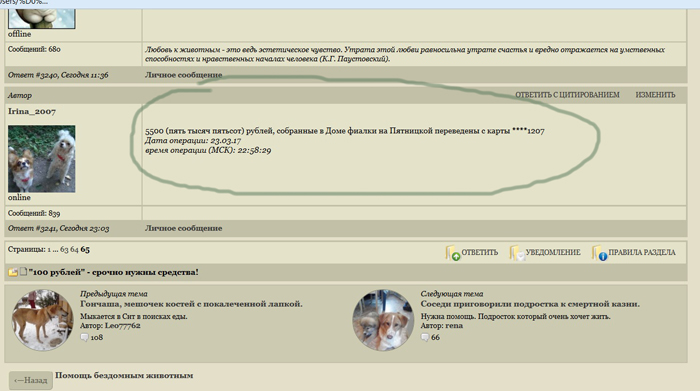Click the green-arrow reply folder icon
Viewport: 700px width, 391px height.
(x=453, y=253)
